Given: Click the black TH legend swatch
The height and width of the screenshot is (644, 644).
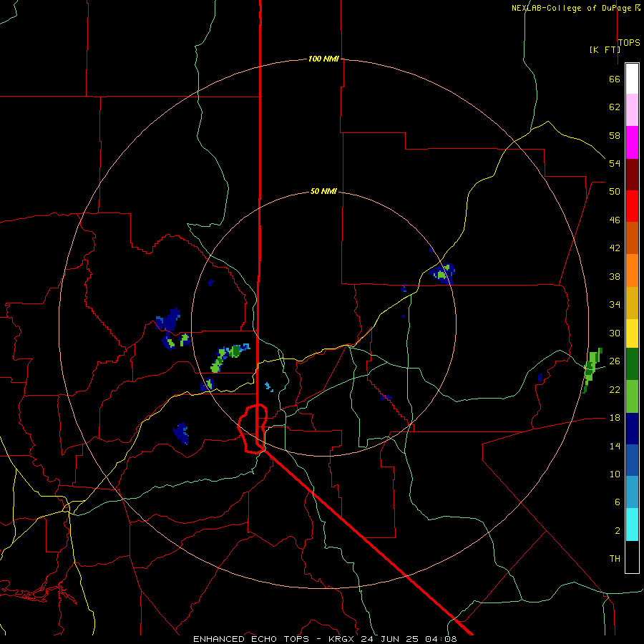Looking at the screenshot, I should click(x=632, y=557).
